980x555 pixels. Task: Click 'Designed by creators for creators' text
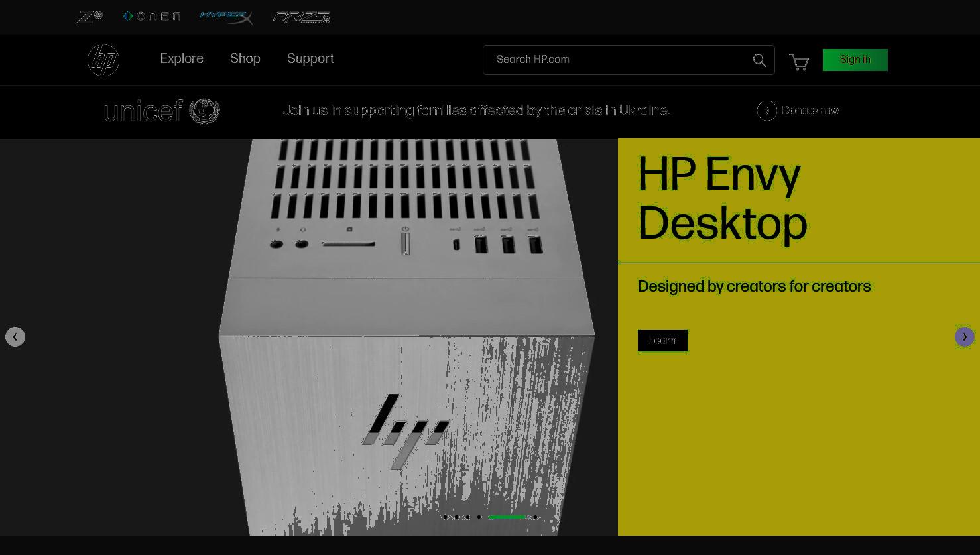click(754, 287)
